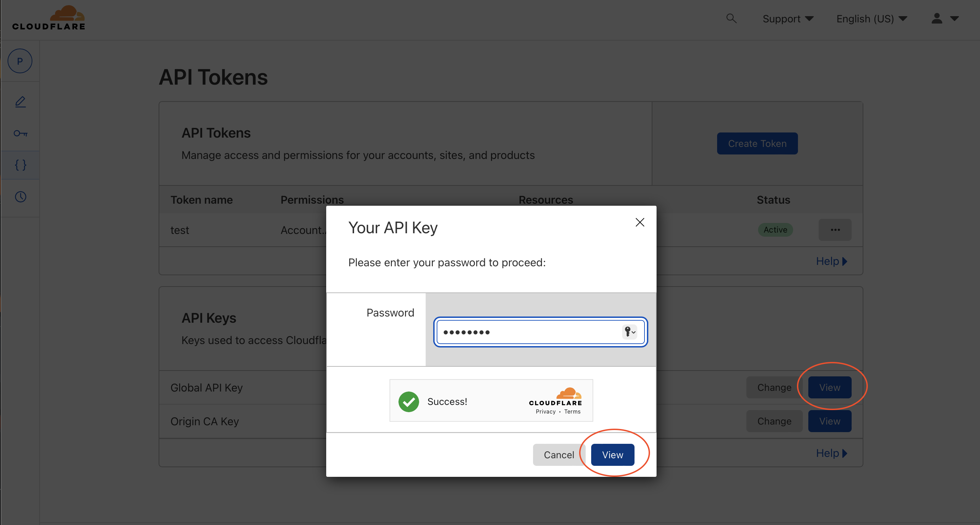Select the key sidebar icon

pyautogui.click(x=21, y=133)
